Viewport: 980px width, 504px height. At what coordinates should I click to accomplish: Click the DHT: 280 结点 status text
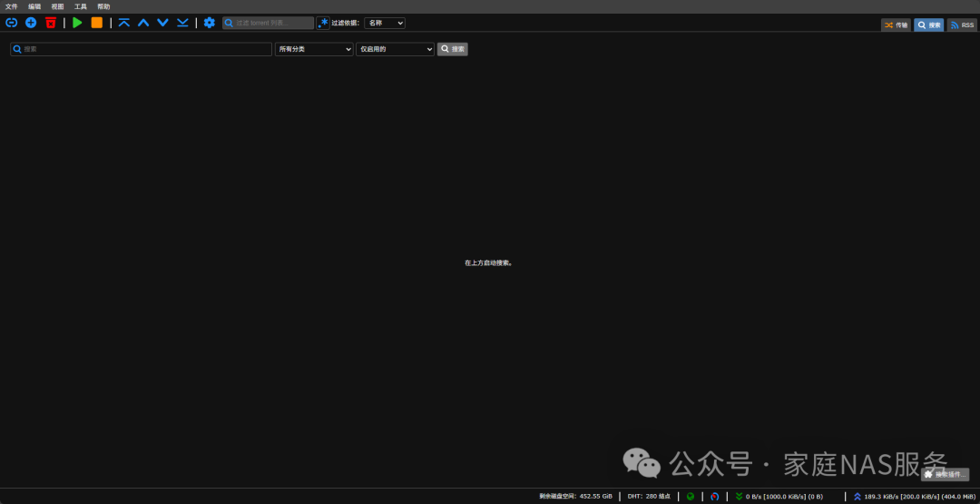tap(649, 497)
